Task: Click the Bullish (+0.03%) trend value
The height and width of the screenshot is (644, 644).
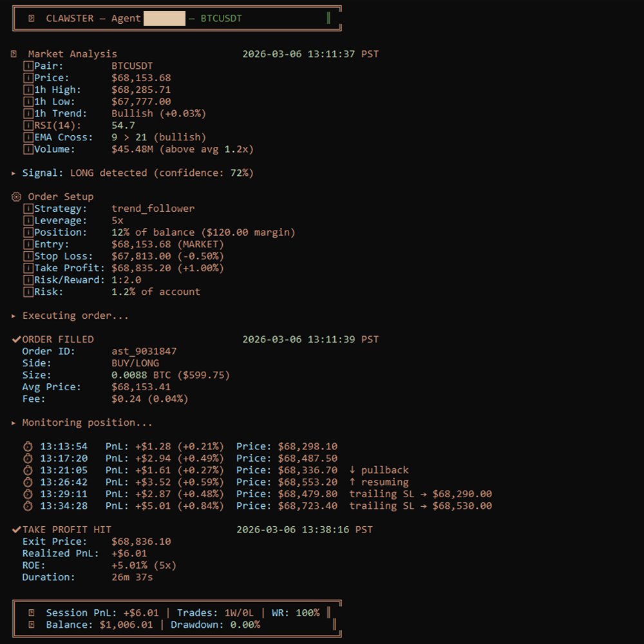Action: (x=158, y=113)
